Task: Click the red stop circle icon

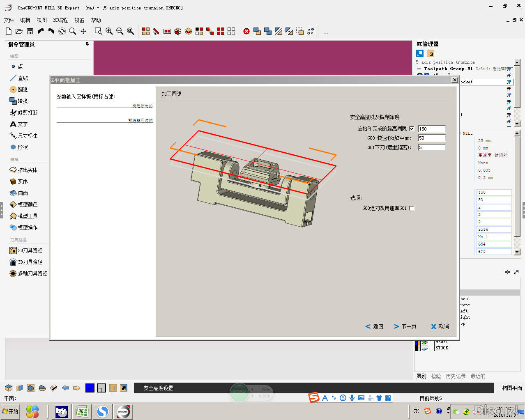Action: pyautogui.click(x=246, y=31)
